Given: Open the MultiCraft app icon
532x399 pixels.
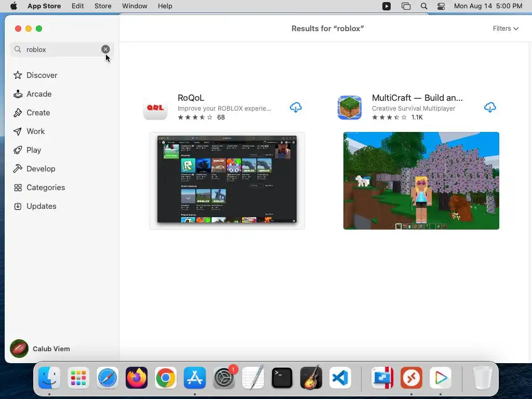Looking at the screenshot, I should 350,108.
